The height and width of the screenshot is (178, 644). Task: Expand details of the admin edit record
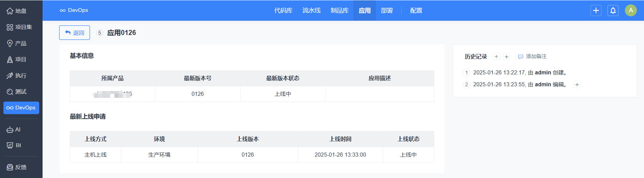point(577,85)
